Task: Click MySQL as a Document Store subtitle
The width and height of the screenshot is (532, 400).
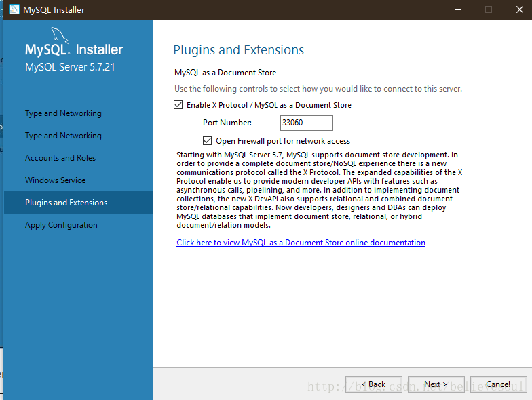Action: (225, 73)
